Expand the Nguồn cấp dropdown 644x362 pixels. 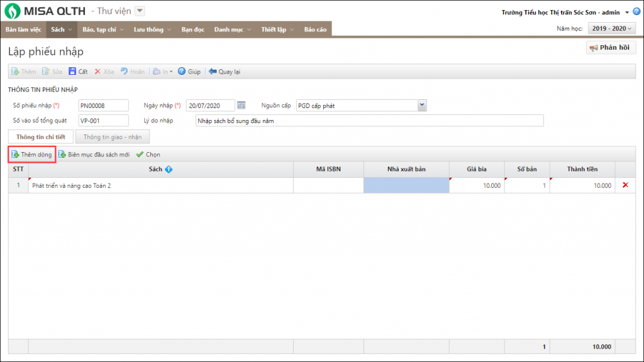(x=422, y=105)
